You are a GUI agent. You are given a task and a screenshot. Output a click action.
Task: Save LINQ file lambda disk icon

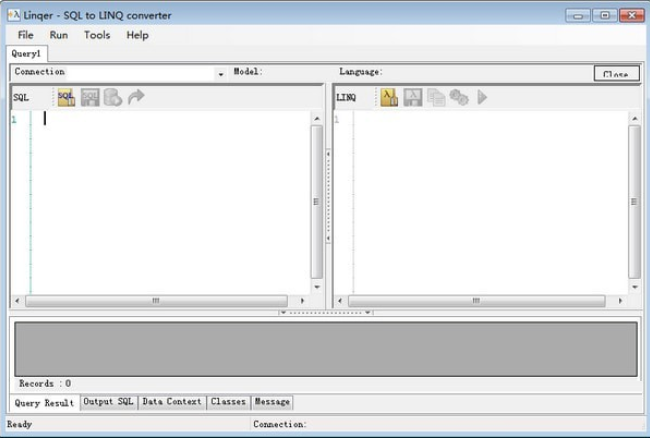coord(412,97)
